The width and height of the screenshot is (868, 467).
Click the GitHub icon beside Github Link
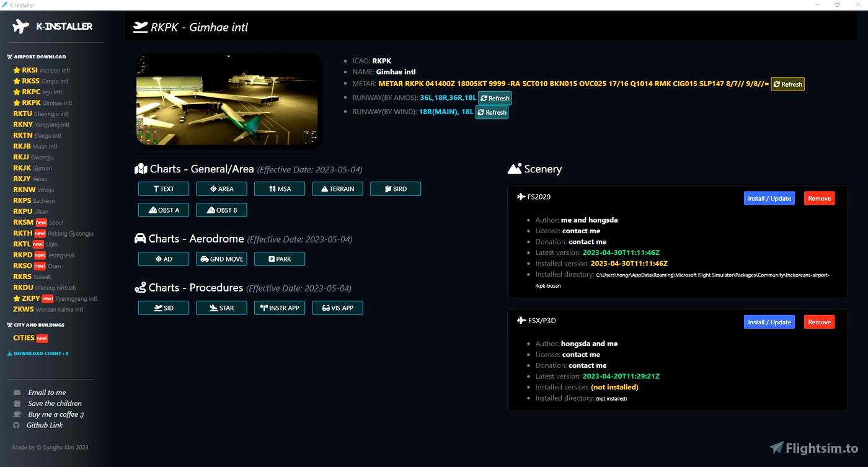click(x=17, y=425)
